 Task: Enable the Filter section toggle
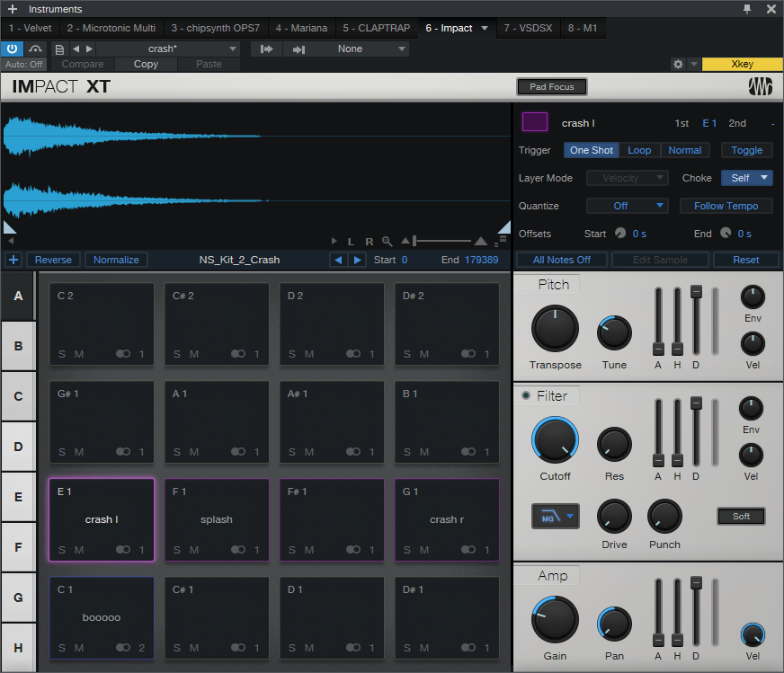click(x=526, y=395)
